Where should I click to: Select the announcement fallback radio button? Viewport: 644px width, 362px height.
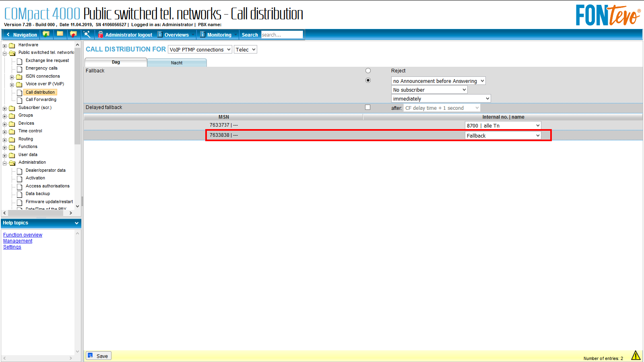point(368,80)
